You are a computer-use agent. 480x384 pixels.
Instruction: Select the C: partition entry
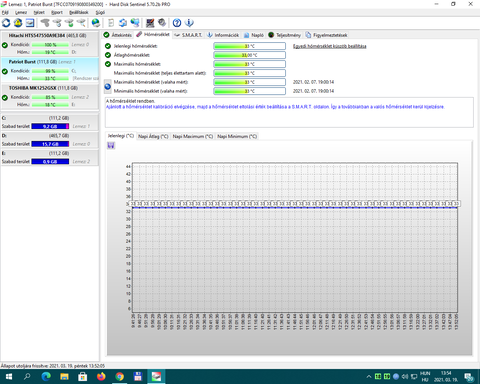coord(50,122)
